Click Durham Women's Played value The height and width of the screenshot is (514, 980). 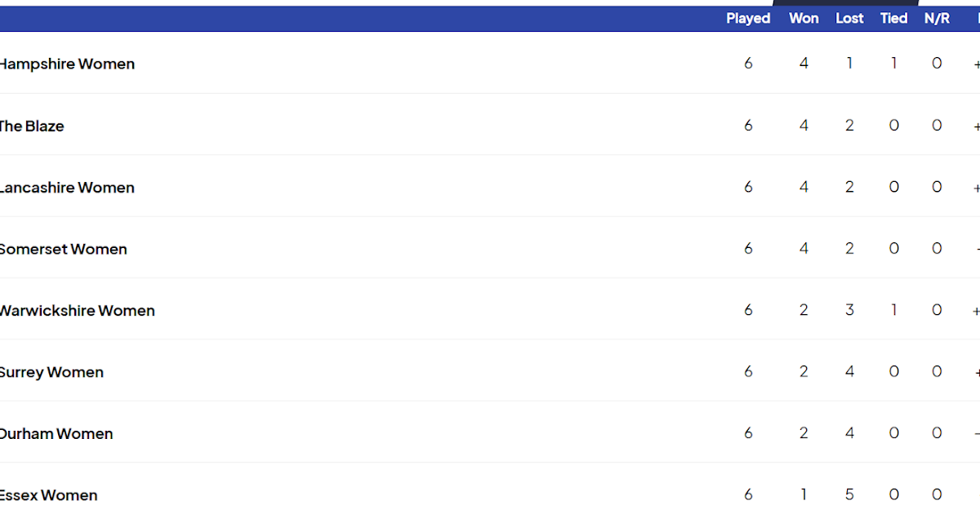coord(748,433)
